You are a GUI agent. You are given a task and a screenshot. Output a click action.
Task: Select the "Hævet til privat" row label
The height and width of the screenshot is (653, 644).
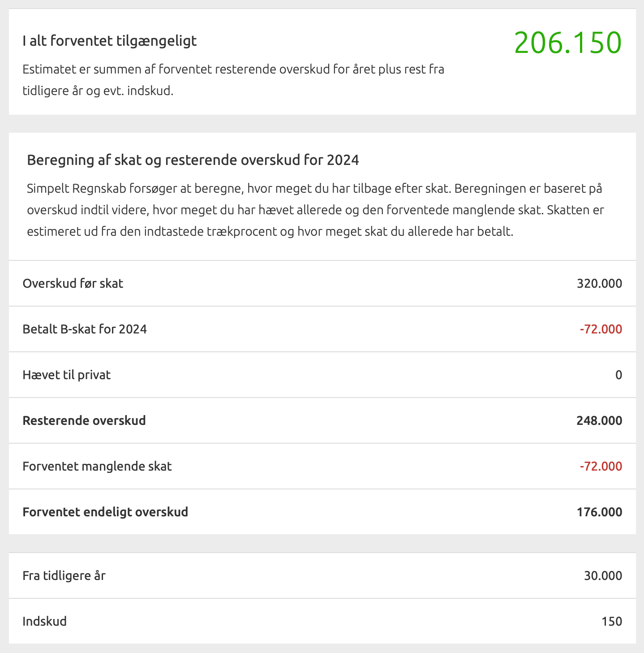tap(67, 375)
